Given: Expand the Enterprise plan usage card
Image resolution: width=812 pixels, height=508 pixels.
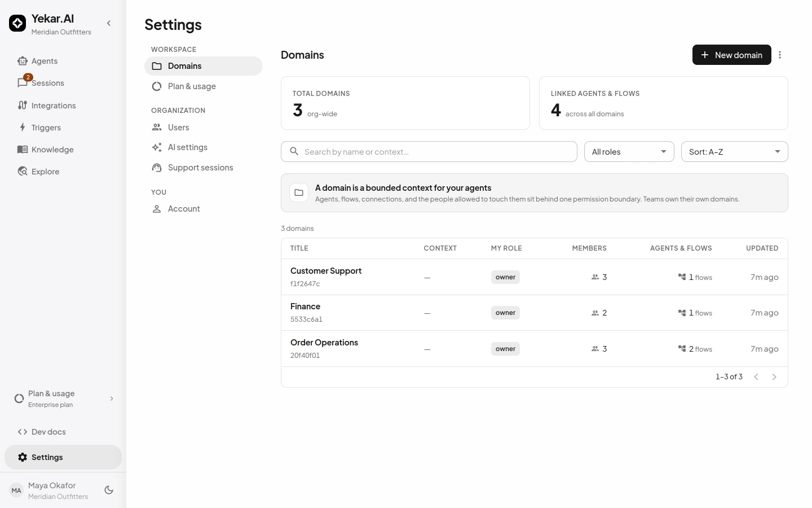Looking at the screenshot, I should tap(63, 398).
